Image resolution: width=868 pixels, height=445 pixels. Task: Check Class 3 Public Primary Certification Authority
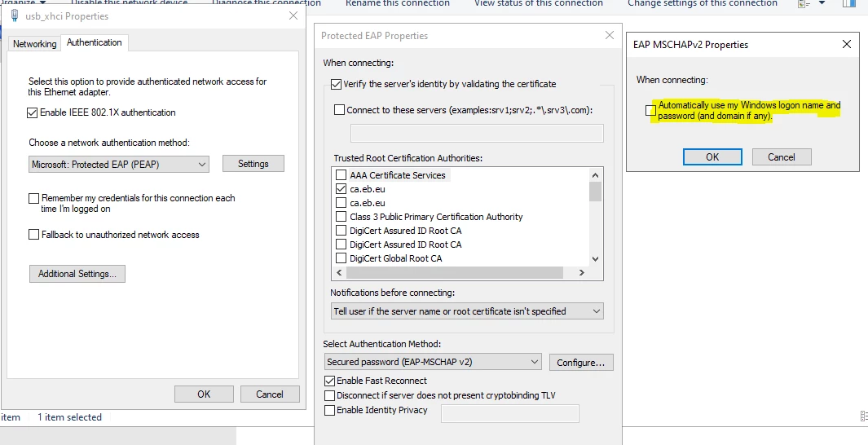(x=341, y=217)
